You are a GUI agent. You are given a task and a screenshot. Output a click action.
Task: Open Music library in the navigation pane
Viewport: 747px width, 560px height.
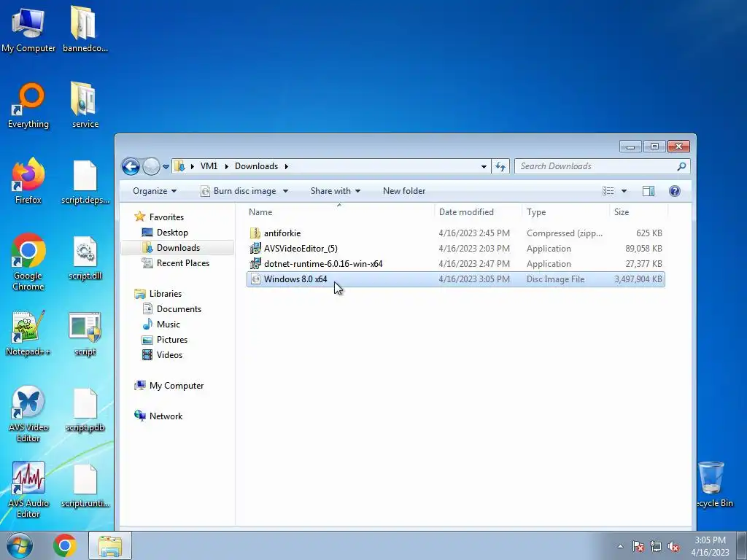click(x=169, y=324)
